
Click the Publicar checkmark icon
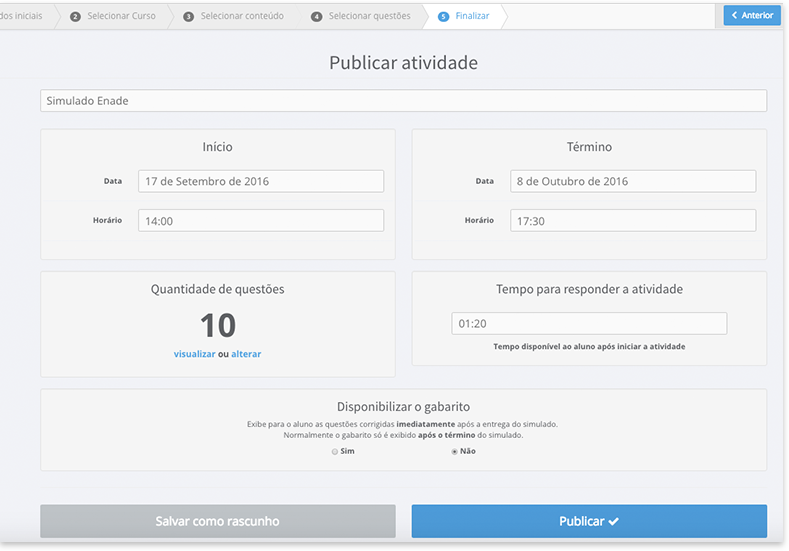tap(613, 522)
